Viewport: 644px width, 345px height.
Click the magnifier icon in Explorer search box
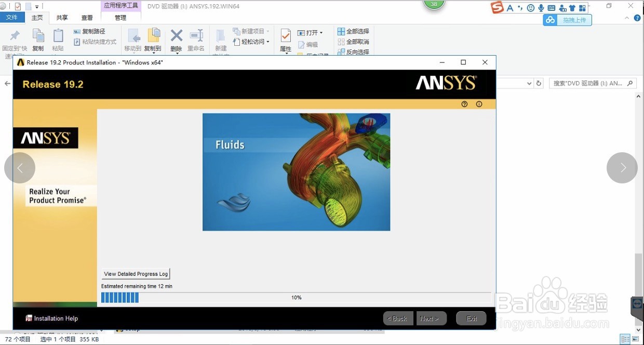[629, 83]
